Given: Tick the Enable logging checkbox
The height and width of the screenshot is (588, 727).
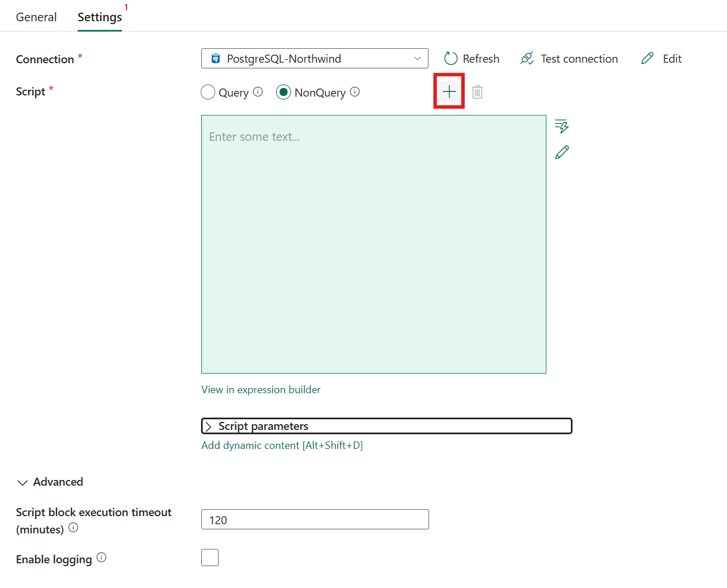Looking at the screenshot, I should pos(210,558).
